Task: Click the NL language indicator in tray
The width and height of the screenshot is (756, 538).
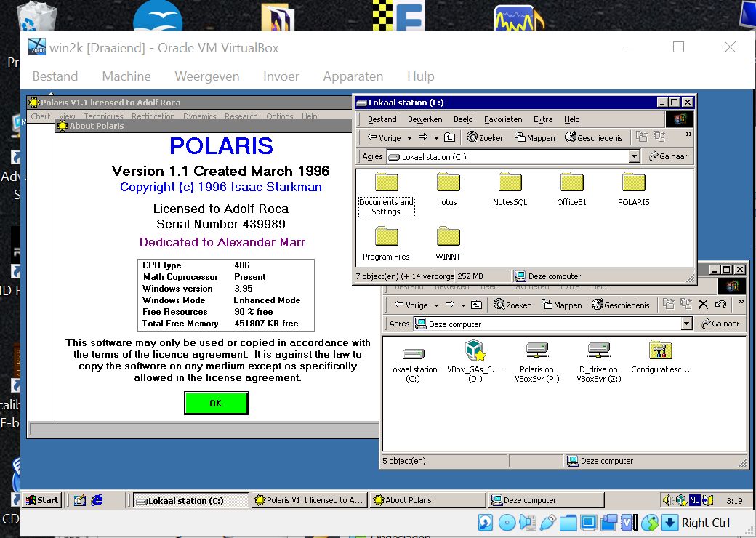Action: pyautogui.click(x=694, y=500)
